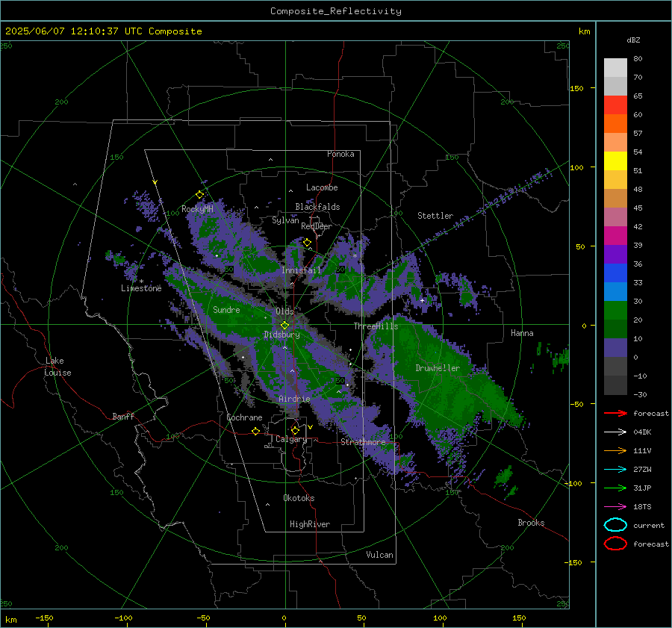Click the Lacombe label

pos(322,187)
